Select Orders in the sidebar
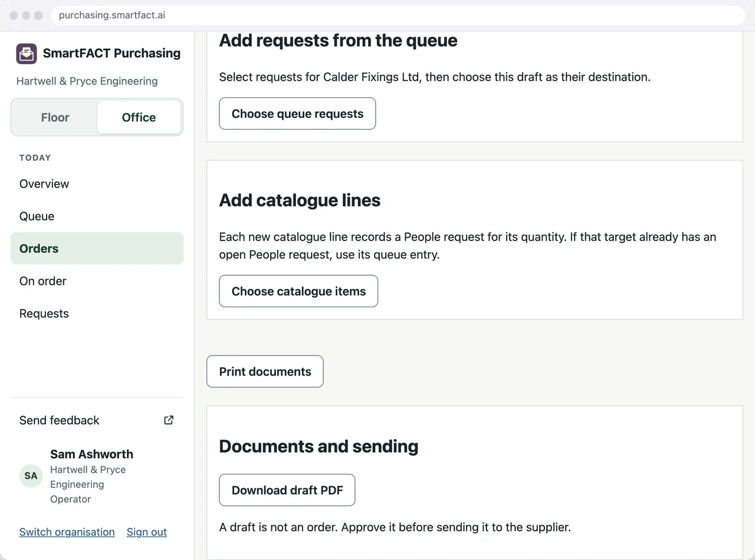This screenshot has height=560, width=755. [x=97, y=249]
